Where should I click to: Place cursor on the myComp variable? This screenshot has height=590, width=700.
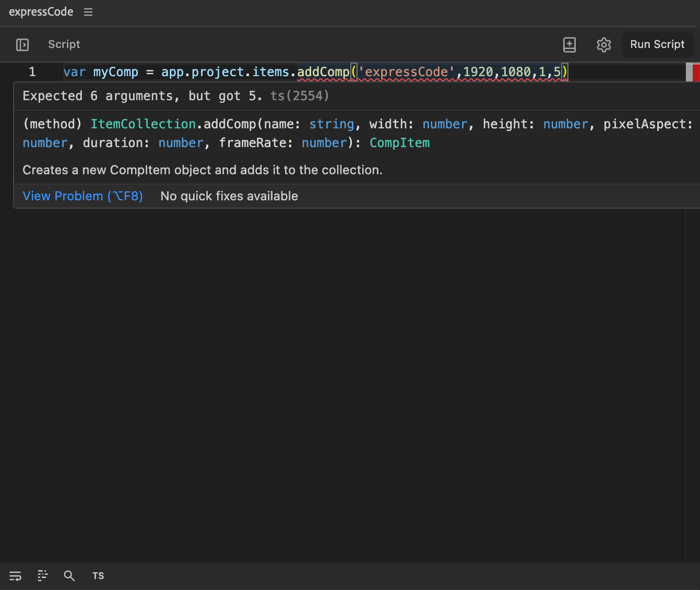pyautogui.click(x=115, y=72)
